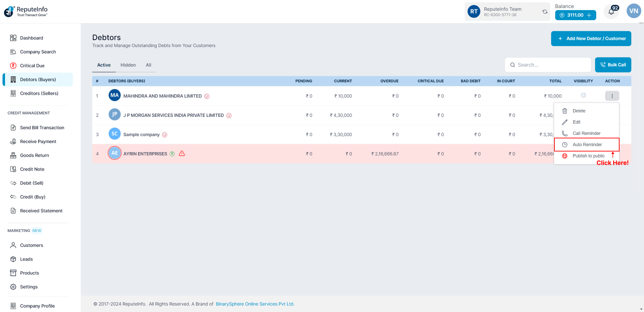
Task: Click Add New Debtor / Customer button
Action: (x=591, y=39)
